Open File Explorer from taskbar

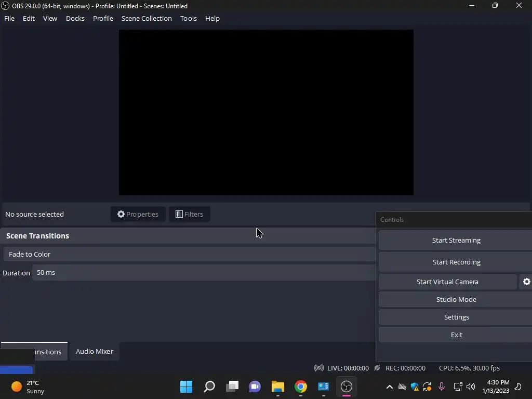(x=277, y=387)
